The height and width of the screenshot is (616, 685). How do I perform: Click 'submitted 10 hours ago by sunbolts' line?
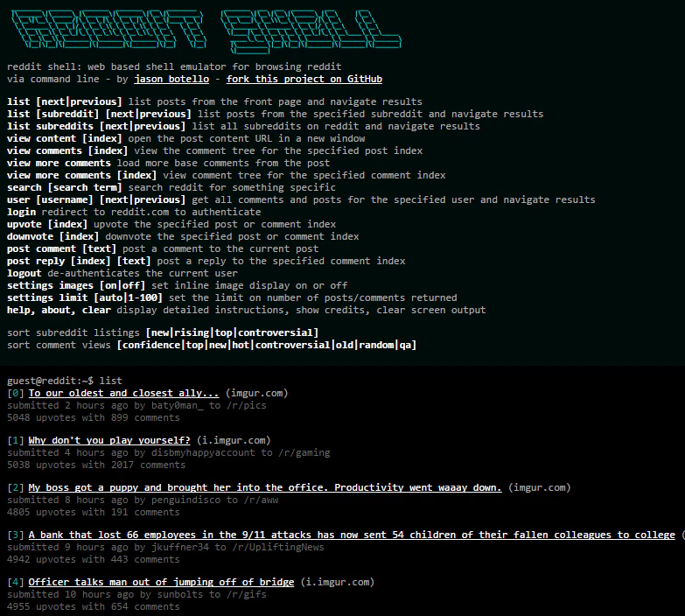pyautogui.click(x=136, y=594)
